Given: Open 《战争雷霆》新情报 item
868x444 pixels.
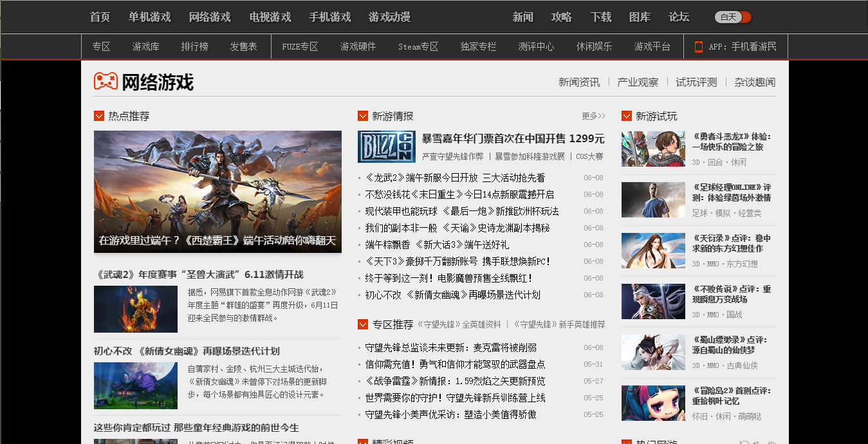Looking at the screenshot, I should click(x=455, y=381).
